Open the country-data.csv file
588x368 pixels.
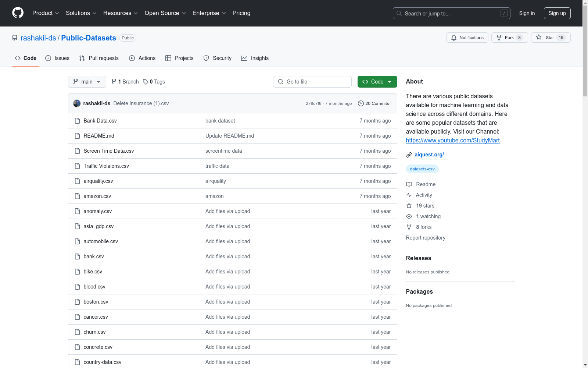click(103, 362)
